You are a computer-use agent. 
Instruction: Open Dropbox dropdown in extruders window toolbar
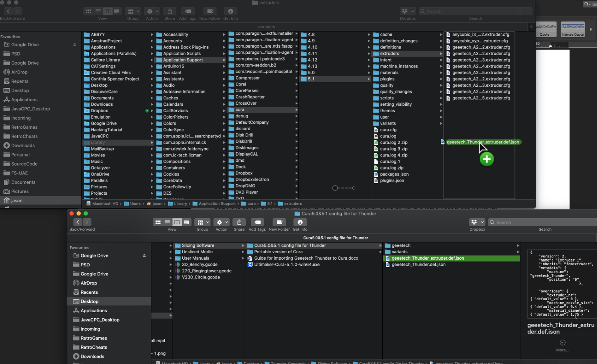point(408,11)
